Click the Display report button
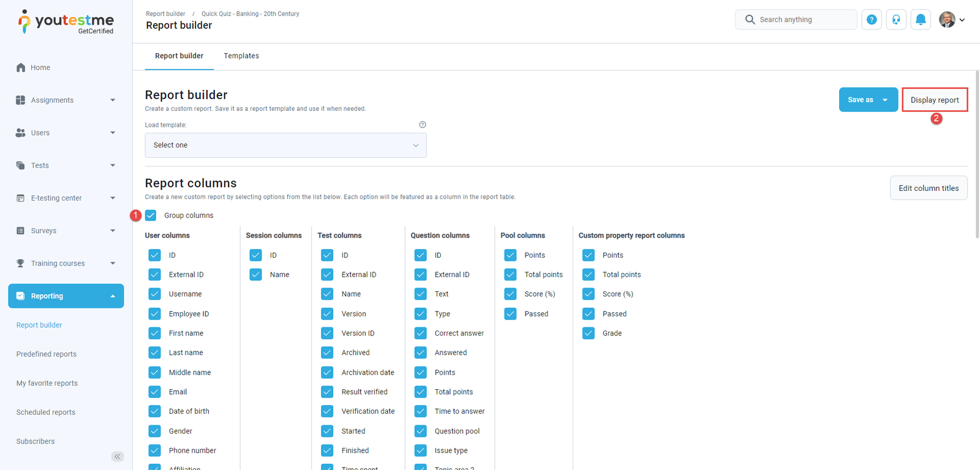 pos(934,100)
